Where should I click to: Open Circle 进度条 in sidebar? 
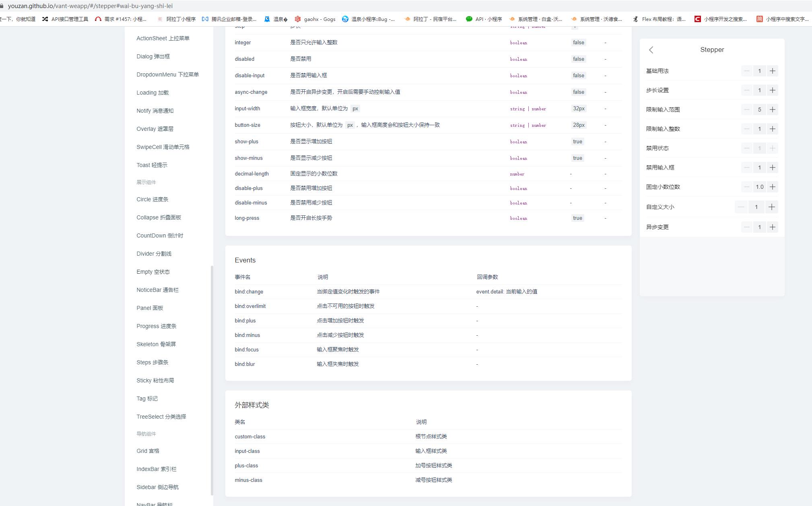click(152, 199)
